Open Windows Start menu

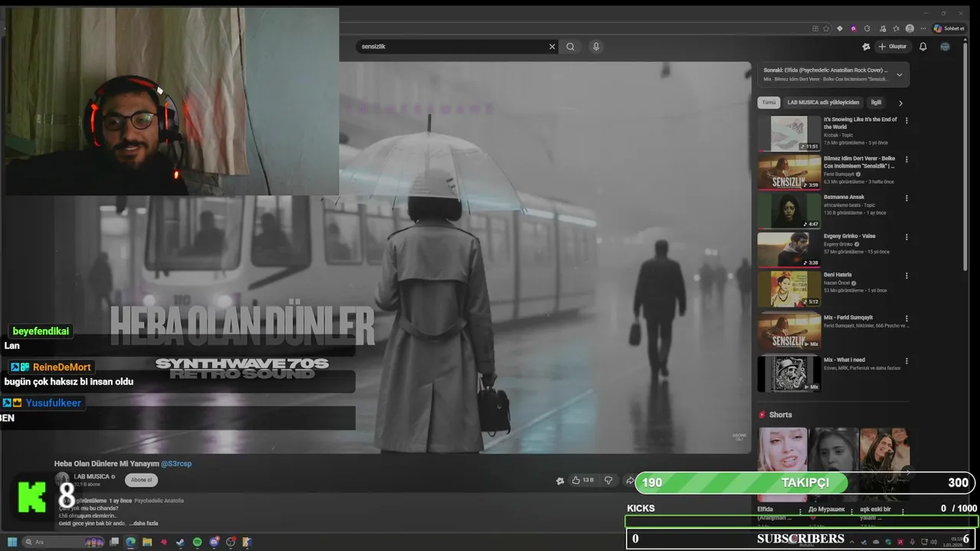click(x=12, y=542)
